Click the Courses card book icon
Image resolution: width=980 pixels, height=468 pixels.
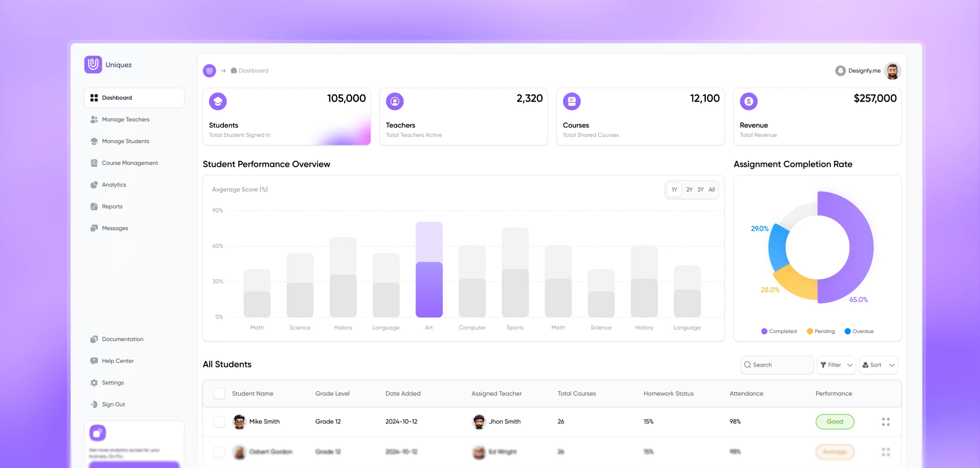572,101
